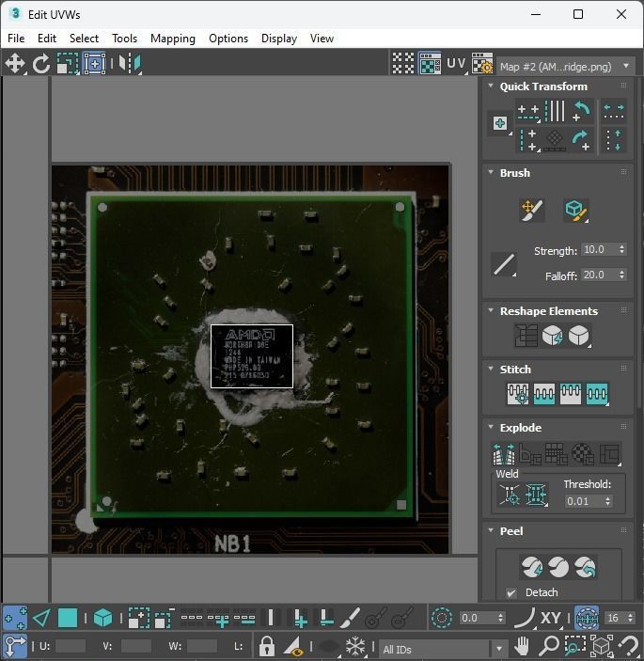This screenshot has height=661, width=644.
Task: Click the weld Threshold value field
Action: (584, 501)
